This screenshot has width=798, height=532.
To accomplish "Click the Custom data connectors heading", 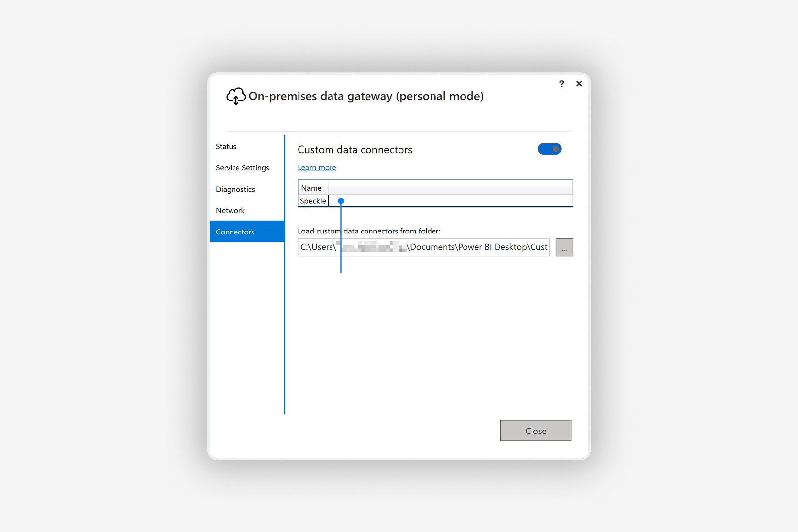I will tap(355, 150).
